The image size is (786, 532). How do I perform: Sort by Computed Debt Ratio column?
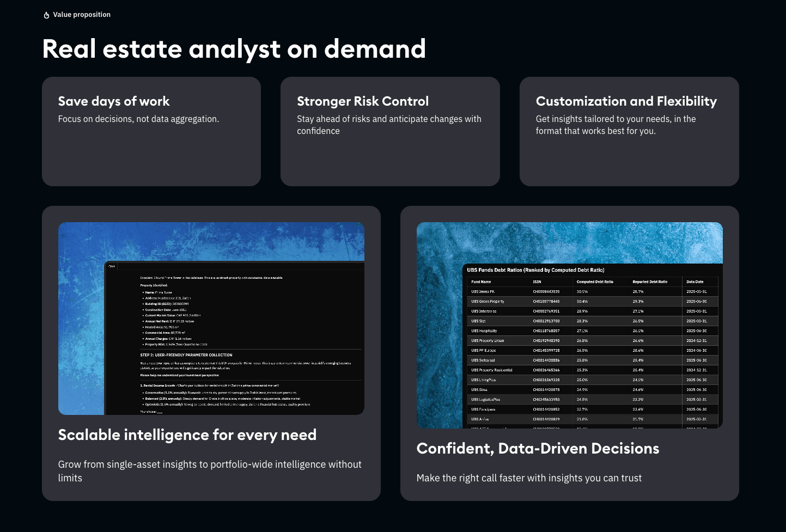(595, 282)
